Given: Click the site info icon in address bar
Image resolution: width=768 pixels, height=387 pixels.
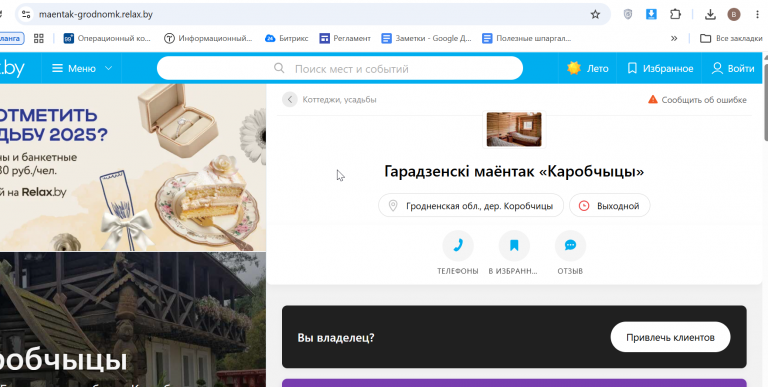Looking at the screenshot, I should point(26,14).
